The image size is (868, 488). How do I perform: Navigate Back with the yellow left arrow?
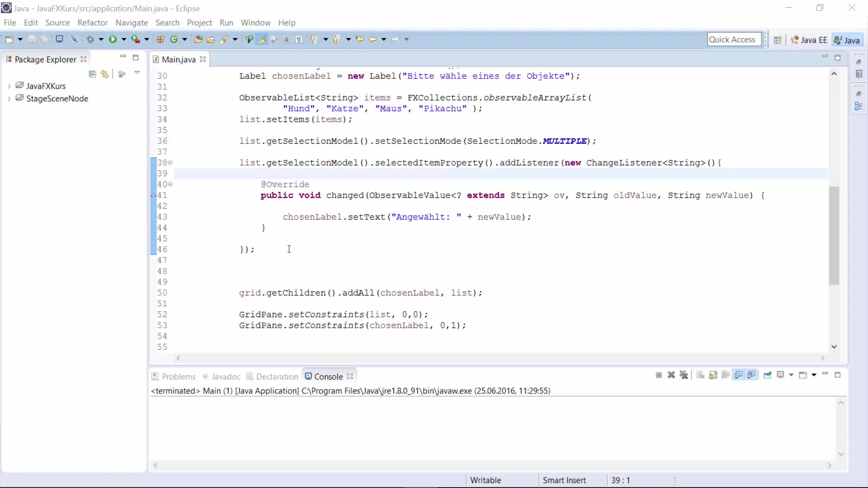(373, 39)
